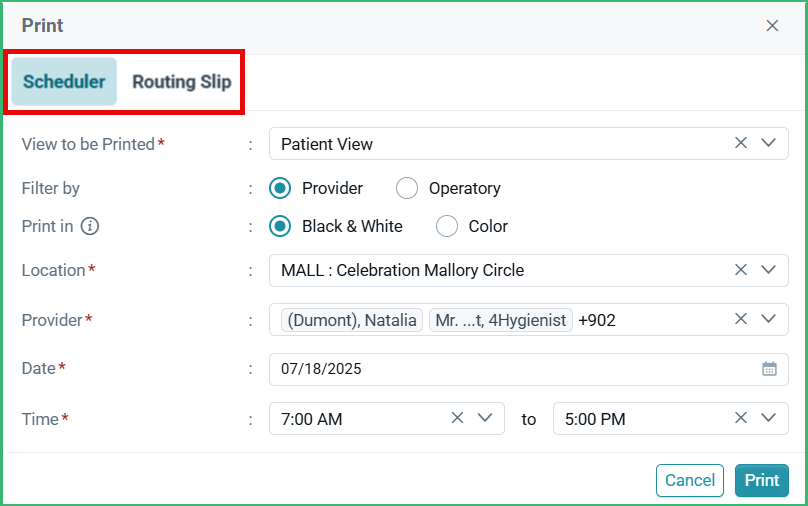Clear the 7:00 AM start time

click(457, 418)
